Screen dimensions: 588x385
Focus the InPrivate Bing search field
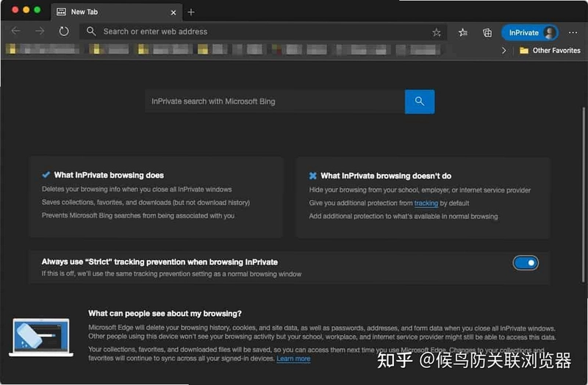pos(275,101)
